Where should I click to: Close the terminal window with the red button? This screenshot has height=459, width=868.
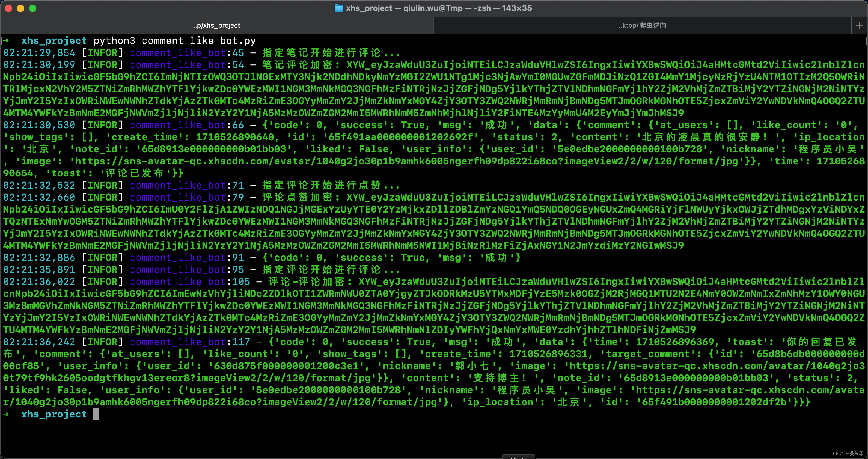coord(8,8)
